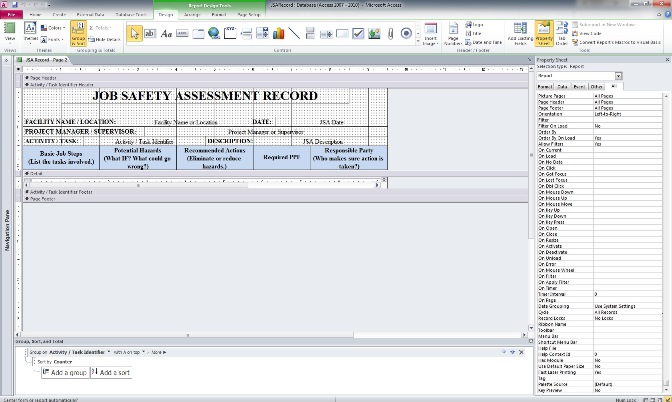Switch to the Database Tools ribbon tab
Viewport: 672px width, 402px height.
tap(131, 15)
